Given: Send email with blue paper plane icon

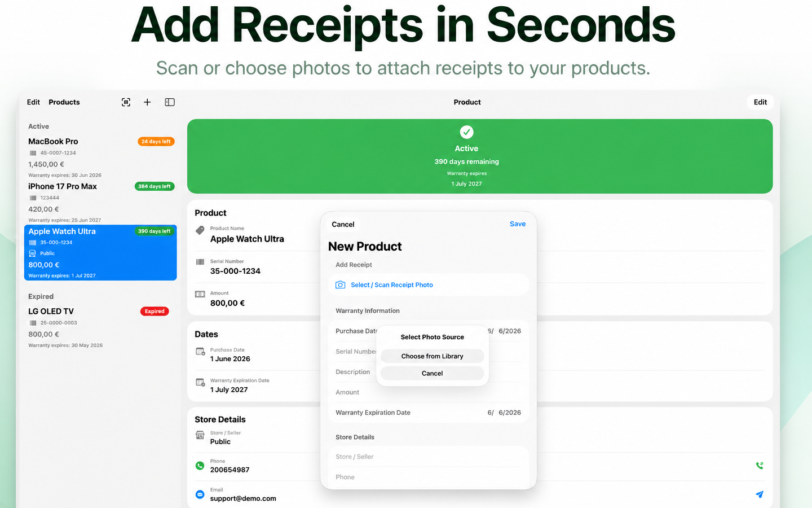Looking at the screenshot, I should 760,494.
